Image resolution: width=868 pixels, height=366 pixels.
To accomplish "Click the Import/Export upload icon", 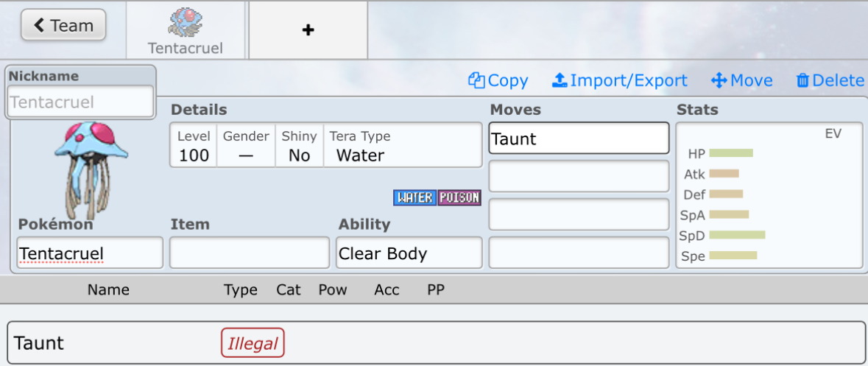I will [x=560, y=81].
